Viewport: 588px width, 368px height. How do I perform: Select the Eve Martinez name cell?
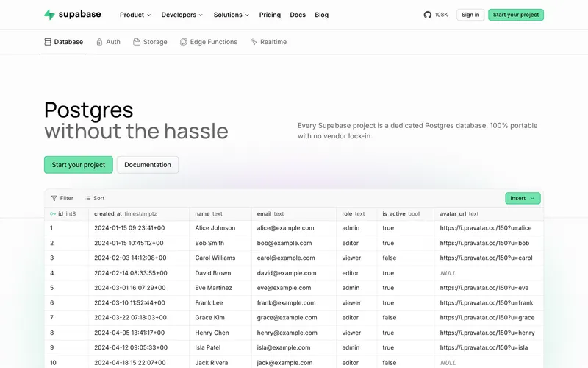pyautogui.click(x=220, y=288)
